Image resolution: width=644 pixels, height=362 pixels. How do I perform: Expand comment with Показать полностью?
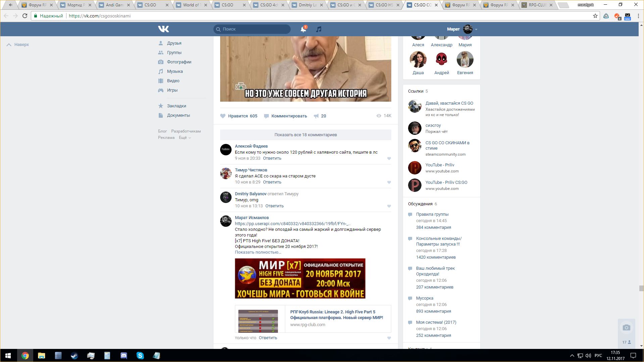pos(258,252)
